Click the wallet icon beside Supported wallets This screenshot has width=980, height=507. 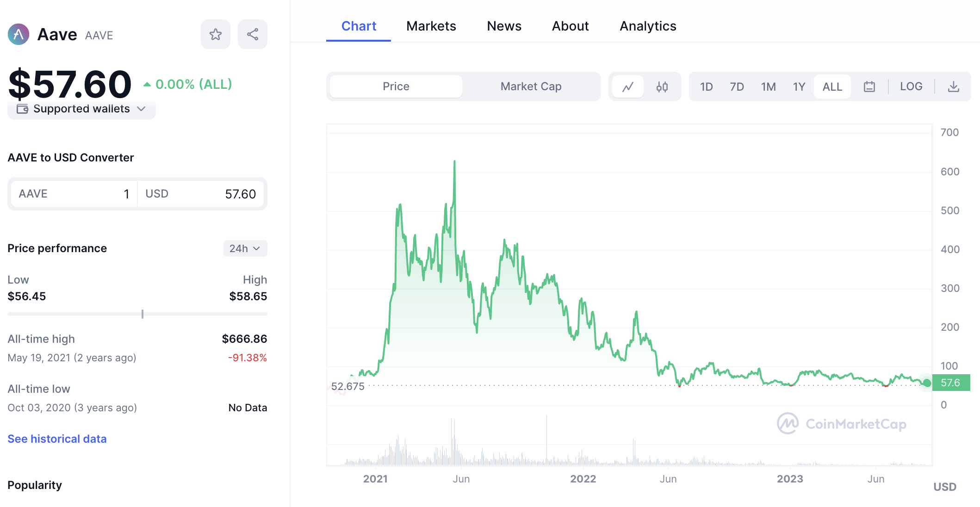click(23, 109)
